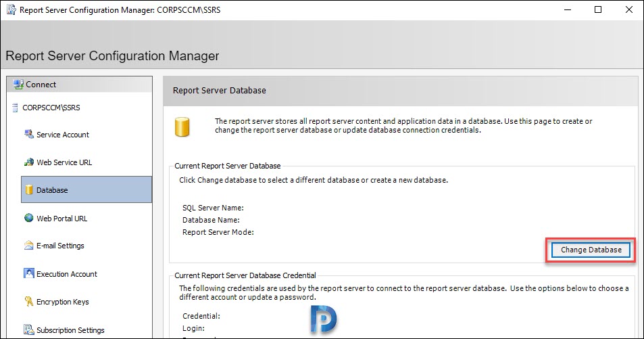The width and height of the screenshot is (644, 339).
Task: Open the Execution Account page
Action: point(67,274)
